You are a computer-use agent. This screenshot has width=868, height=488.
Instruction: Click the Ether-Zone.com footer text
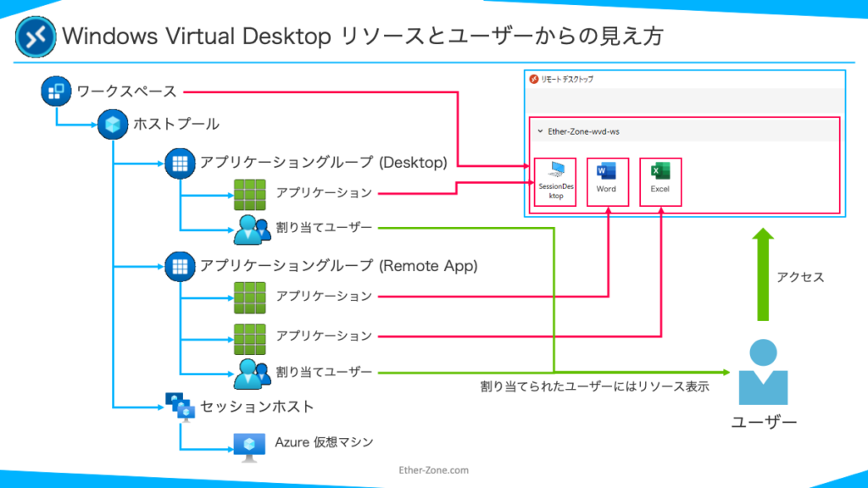(433, 469)
